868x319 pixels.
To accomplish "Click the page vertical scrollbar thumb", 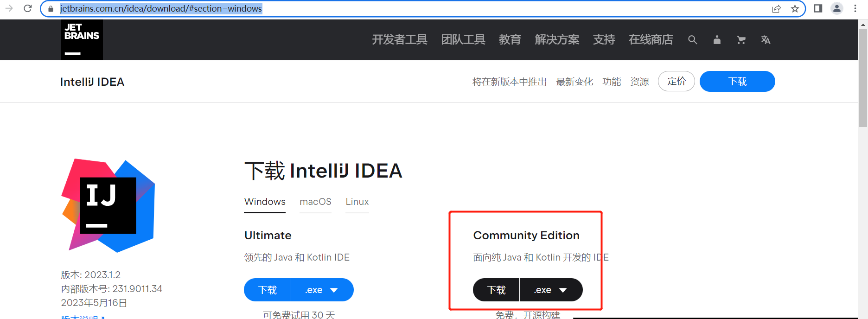I will point(863,78).
